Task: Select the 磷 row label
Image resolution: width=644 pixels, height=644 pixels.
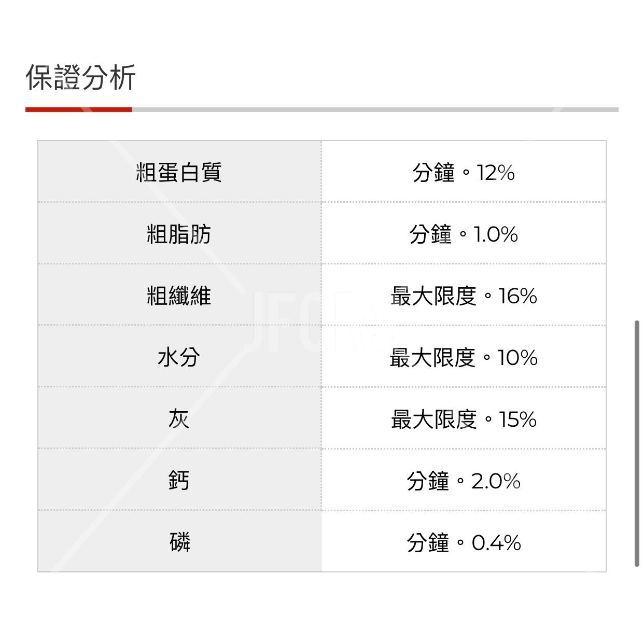Action: 179,542
